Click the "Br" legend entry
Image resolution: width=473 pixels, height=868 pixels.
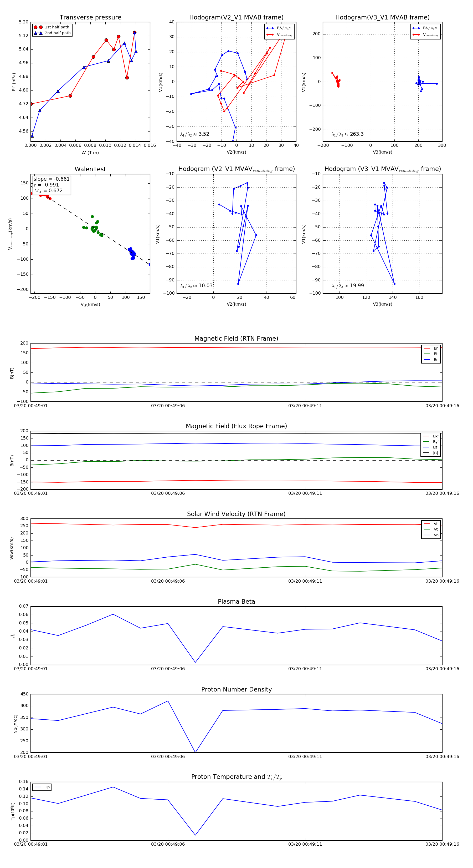tap(431, 349)
